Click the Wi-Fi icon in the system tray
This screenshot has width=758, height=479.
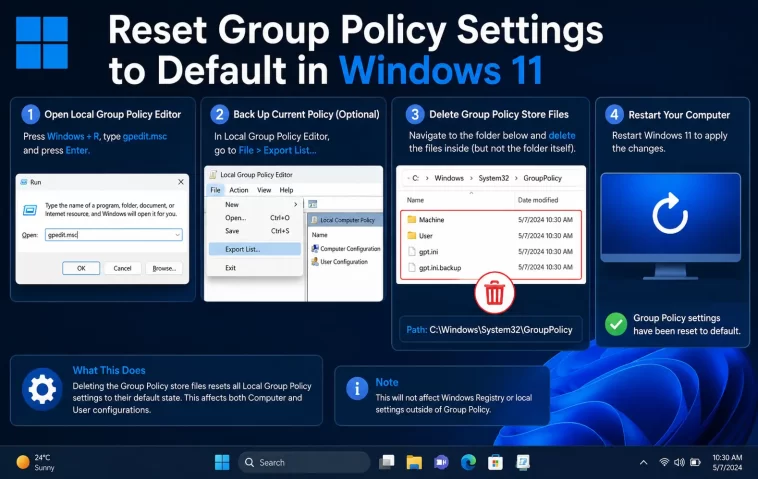pyautogui.click(x=664, y=463)
